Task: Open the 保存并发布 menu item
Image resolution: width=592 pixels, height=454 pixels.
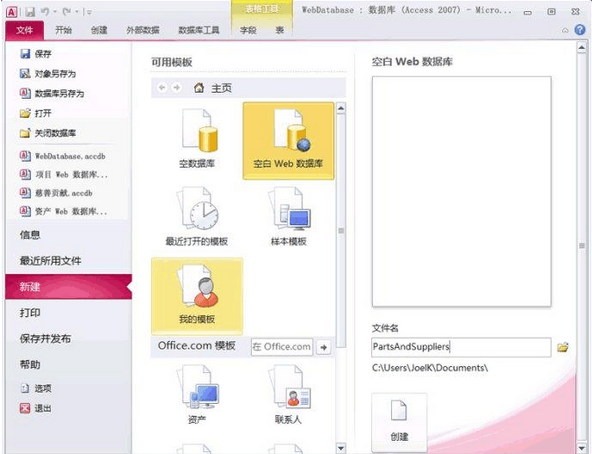Action: 45,339
